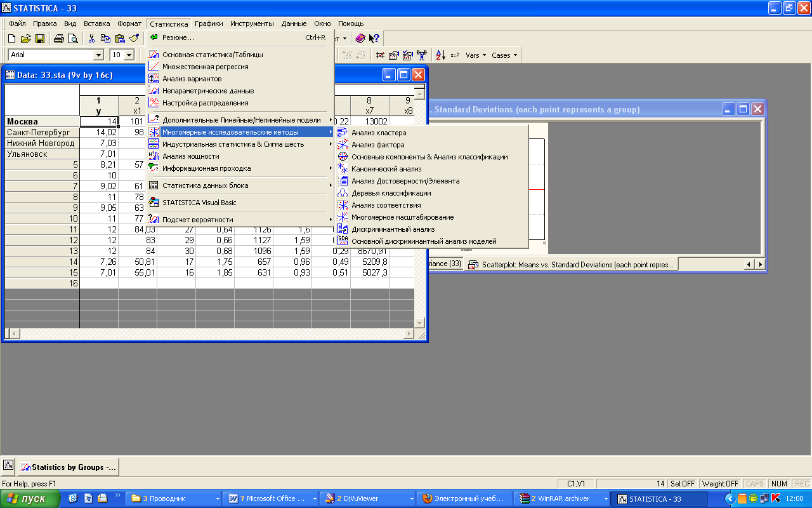Choose Анализ соответствия
The image size is (812, 508).
pyautogui.click(x=432, y=205)
